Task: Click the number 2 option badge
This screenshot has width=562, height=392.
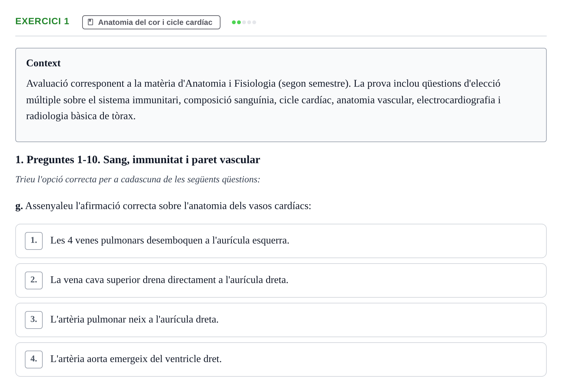Action: tap(34, 280)
